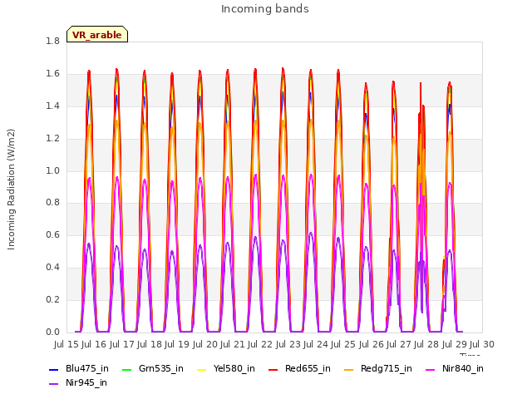
Task: Click the Incoming Radiation (W/m2) axis label
Action: click(11, 190)
